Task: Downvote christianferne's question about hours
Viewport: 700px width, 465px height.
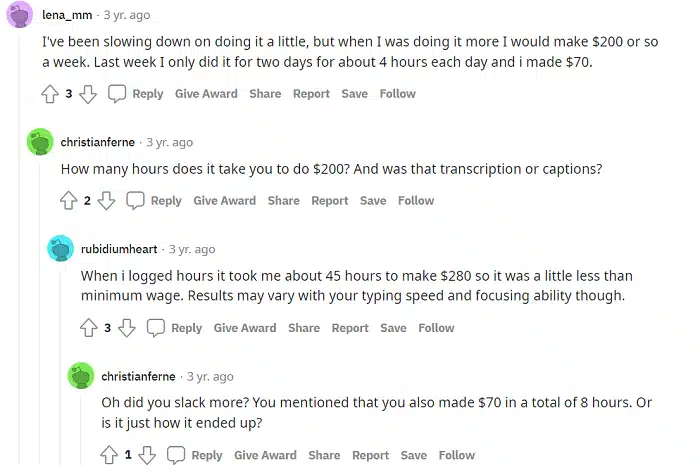Action: click(106, 201)
